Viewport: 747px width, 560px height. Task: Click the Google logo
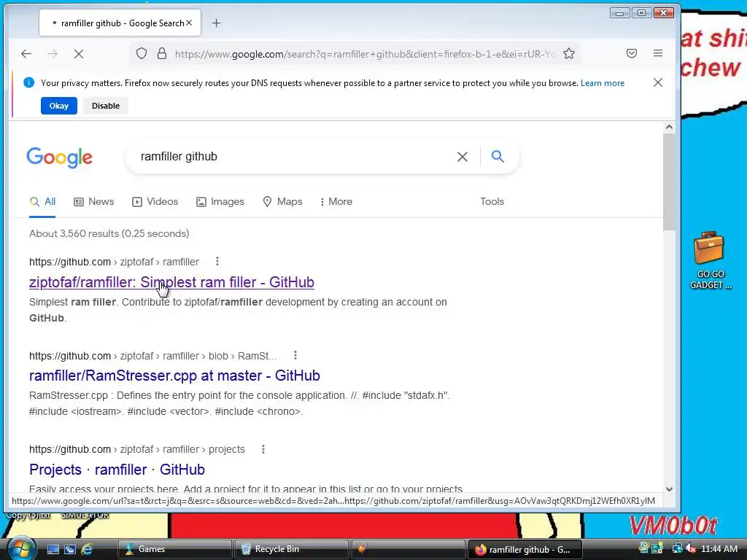click(x=60, y=157)
